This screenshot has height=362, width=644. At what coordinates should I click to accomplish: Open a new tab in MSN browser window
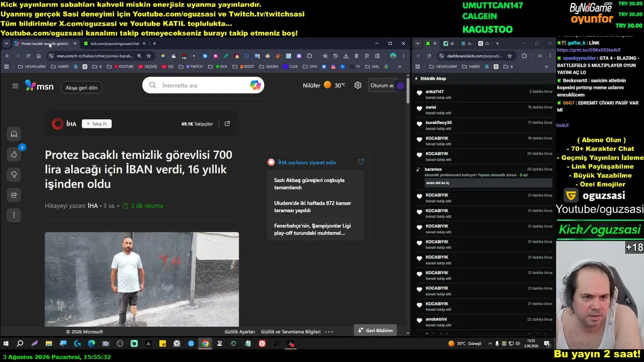point(154,44)
